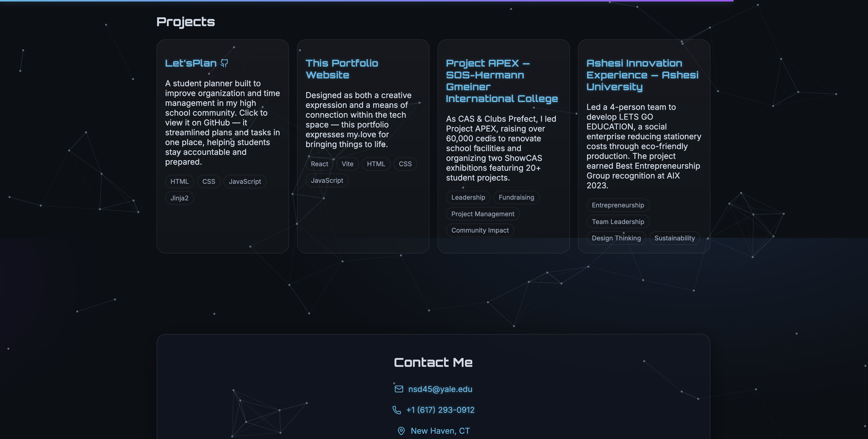Select the Project Management tag
The height and width of the screenshot is (439, 868).
[x=483, y=214]
